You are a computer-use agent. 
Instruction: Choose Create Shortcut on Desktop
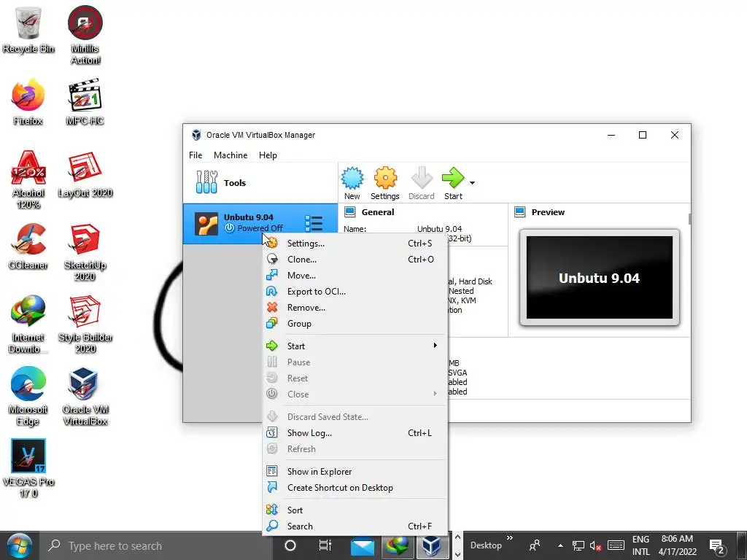coord(355,488)
